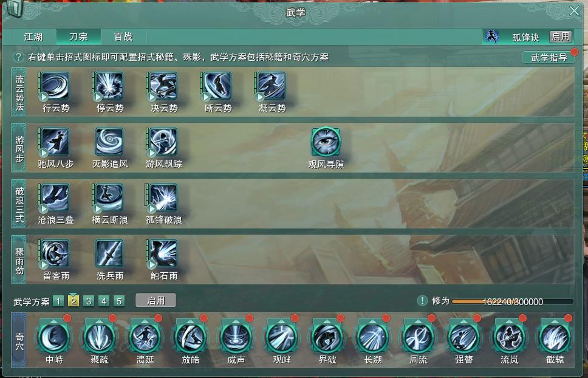
Task: Open the 百战 tab
Action: [123, 36]
